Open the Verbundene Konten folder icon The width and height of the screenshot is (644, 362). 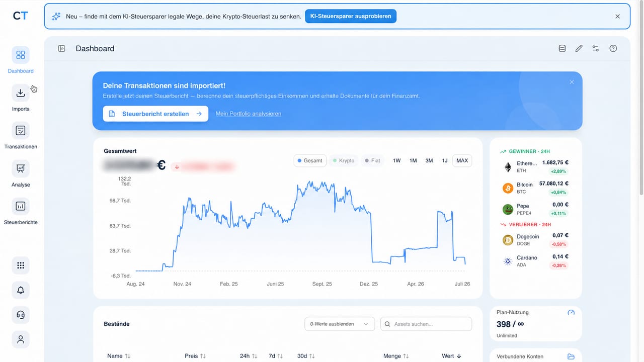coord(571,356)
